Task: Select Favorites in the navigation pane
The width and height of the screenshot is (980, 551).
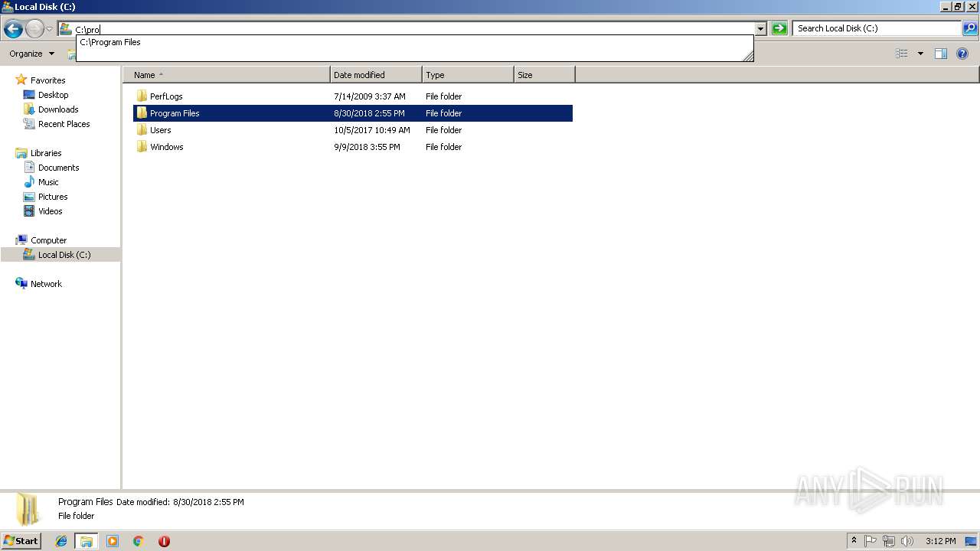Action: 47,80
